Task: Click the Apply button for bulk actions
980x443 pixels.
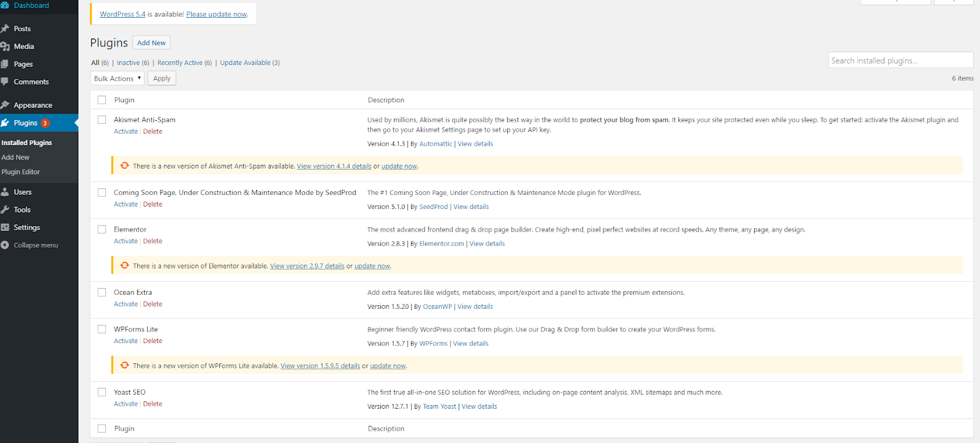Action: click(x=162, y=78)
